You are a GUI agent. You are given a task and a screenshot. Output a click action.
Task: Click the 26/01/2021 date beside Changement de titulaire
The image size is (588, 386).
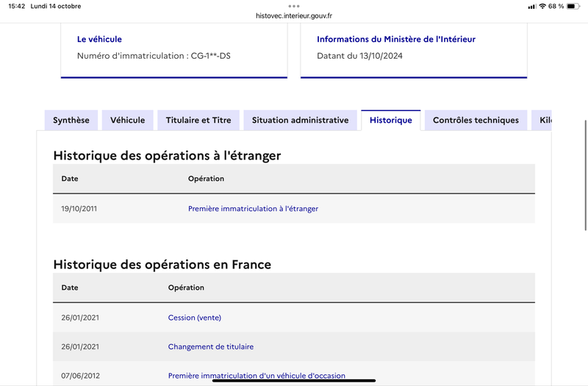[x=80, y=346]
